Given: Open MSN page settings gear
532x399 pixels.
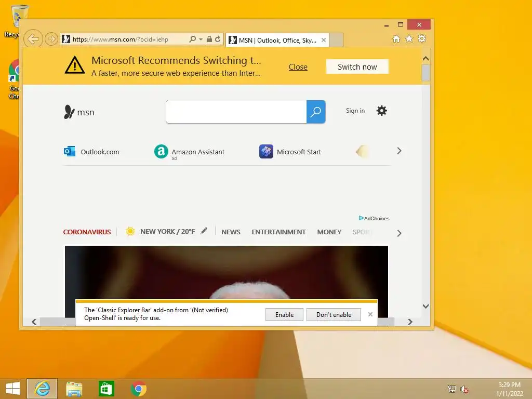Looking at the screenshot, I should pos(382,111).
